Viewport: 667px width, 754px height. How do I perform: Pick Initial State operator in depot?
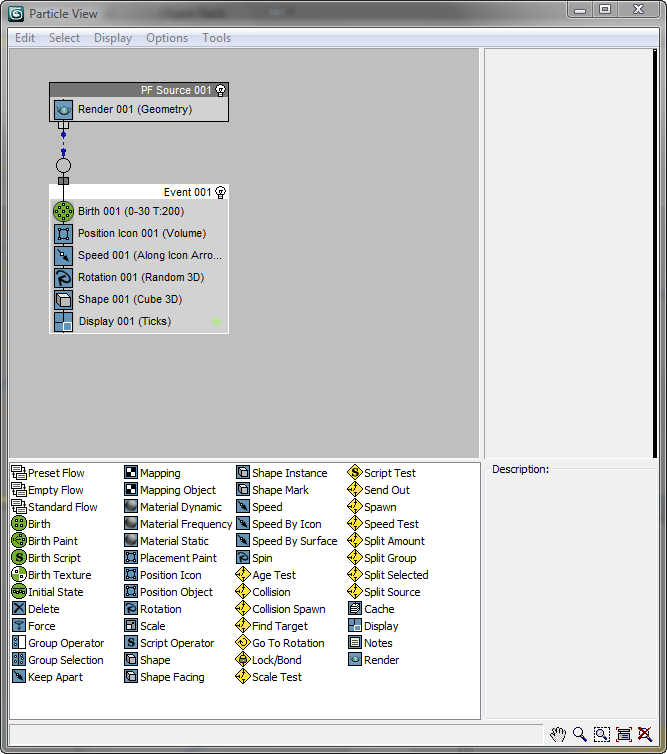[48, 592]
